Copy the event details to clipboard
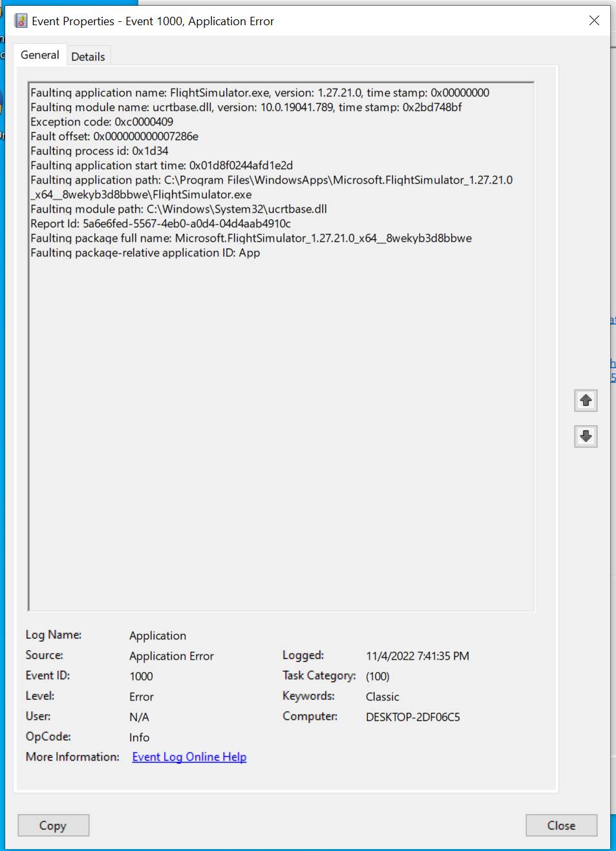The image size is (616, 851). pyautogui.click(x=53, y=825)
